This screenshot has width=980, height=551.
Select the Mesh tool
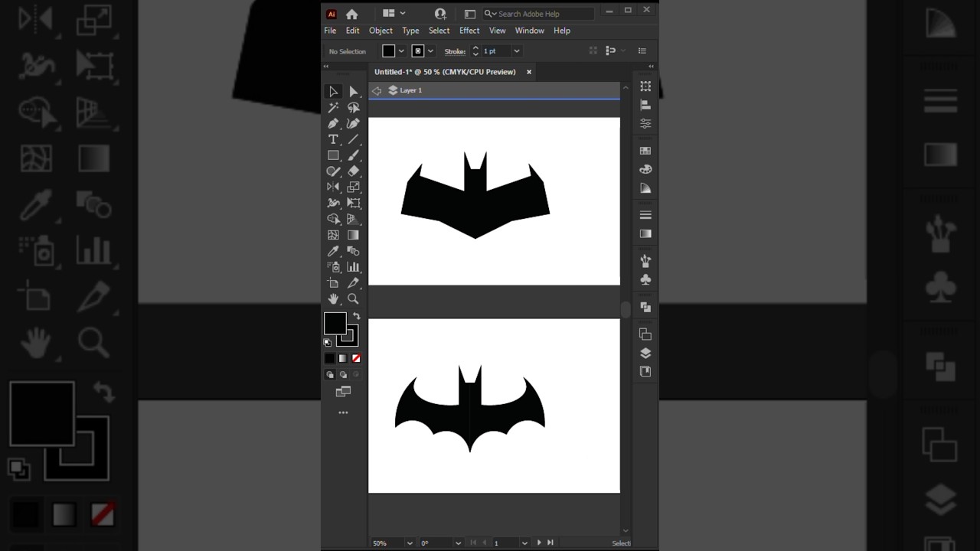(333, 235)
